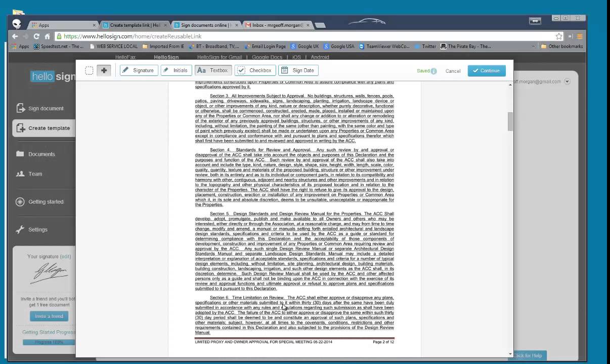Open BT Broadband bookmark
This screenshot has width=610, height=364.
(x=213, y=47)
